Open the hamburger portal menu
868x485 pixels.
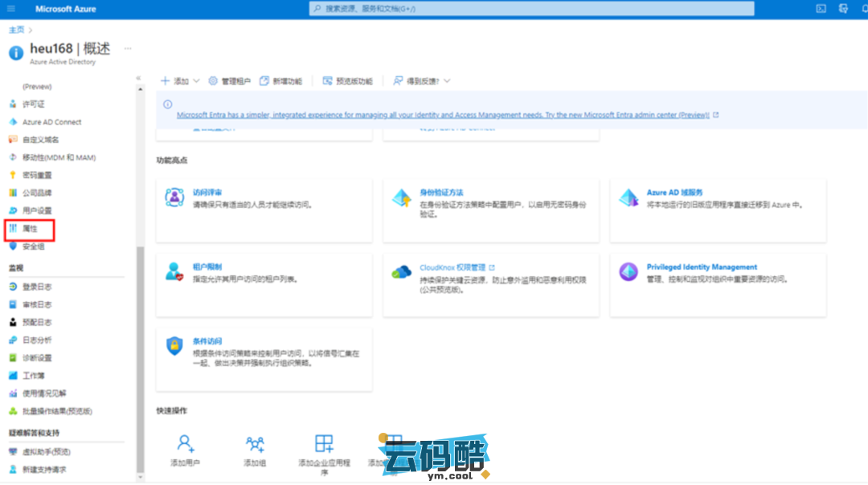tap(11, 9)
